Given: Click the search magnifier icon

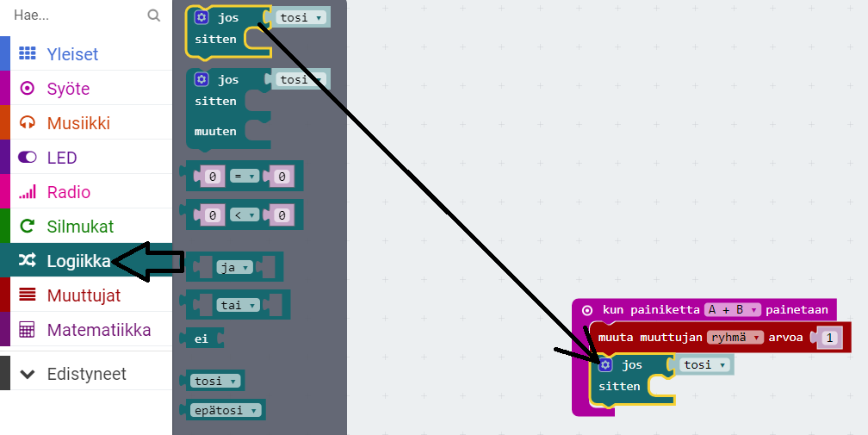Looking at the screenshot, I should click(x=153, y=16).
